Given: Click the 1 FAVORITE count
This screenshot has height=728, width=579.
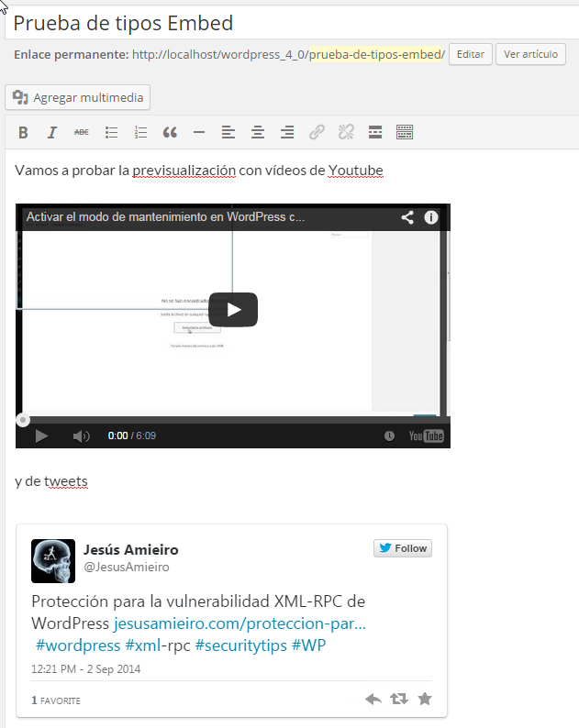Looking at the screenshot, I should (56, 700).
